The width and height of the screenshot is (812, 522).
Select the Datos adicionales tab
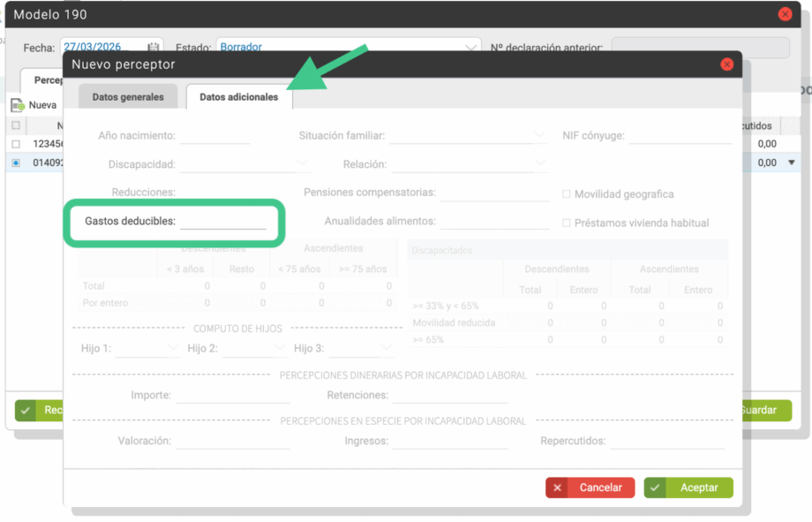tap(238, 97)
